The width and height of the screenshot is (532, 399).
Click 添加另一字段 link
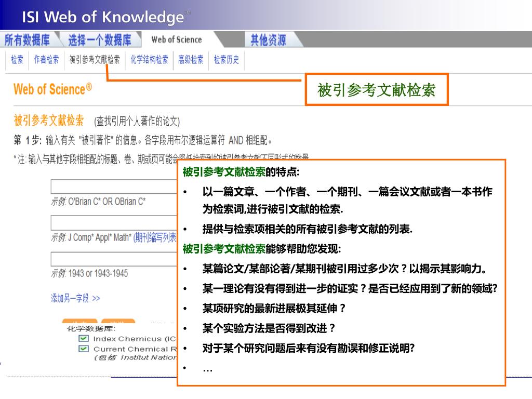point(75,298)
